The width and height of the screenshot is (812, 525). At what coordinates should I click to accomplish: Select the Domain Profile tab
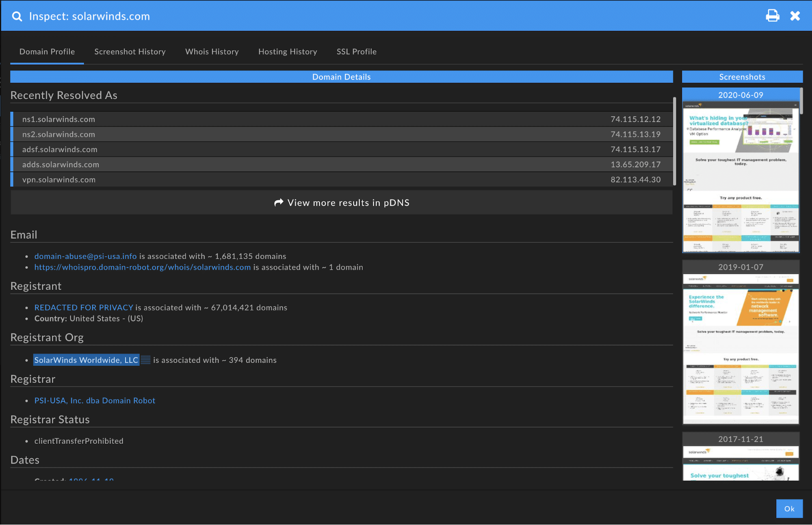[47, 52]
